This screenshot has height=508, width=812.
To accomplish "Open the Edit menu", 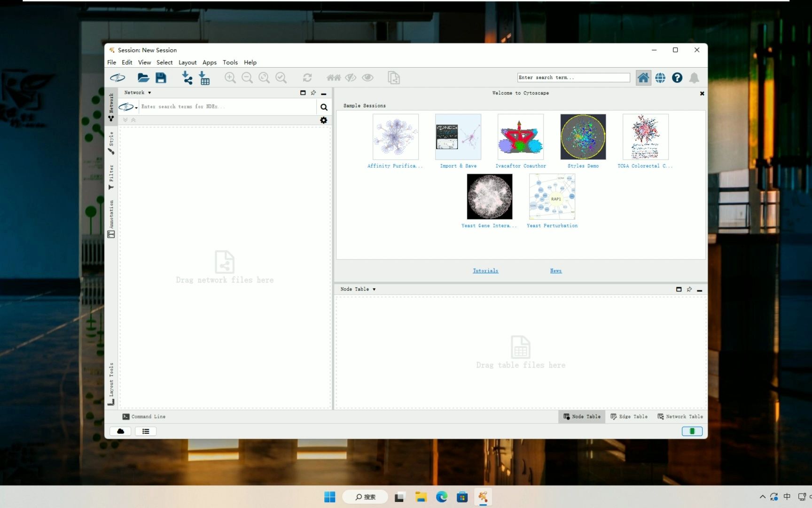I will coord(127,62).
